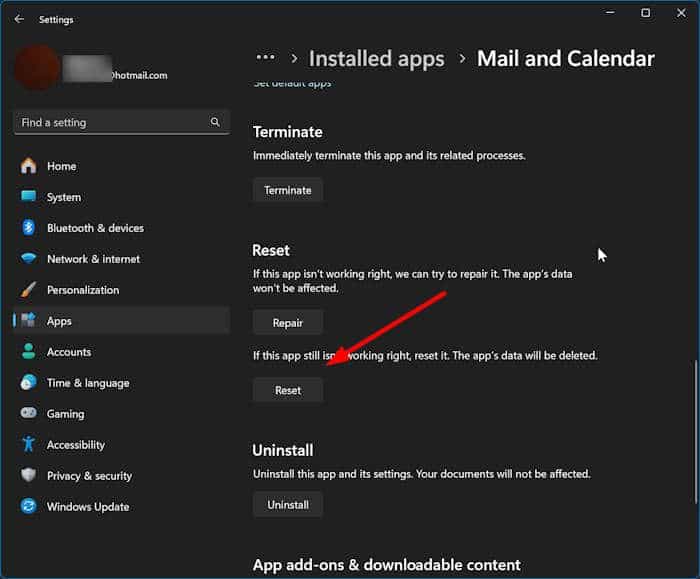Viewport: 700px width, 579px height.
Task: Open Accessibility settings
Action: [x=121, y=445]
